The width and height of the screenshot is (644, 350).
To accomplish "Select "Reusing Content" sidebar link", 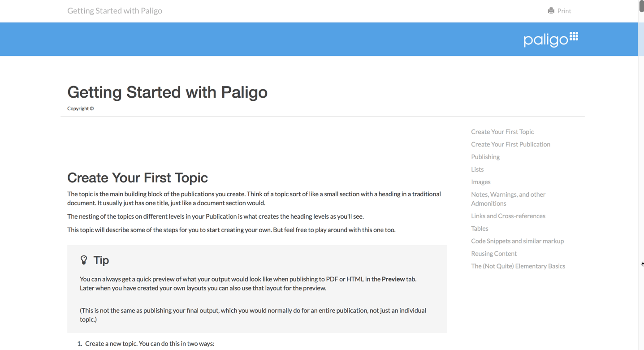I will (x=493, y=254).
